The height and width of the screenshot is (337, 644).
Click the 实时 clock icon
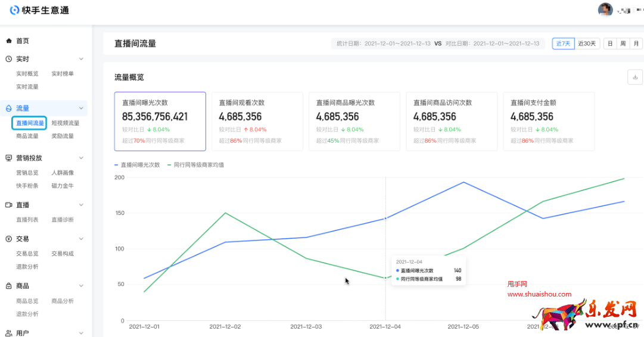[x=9, y=59]
